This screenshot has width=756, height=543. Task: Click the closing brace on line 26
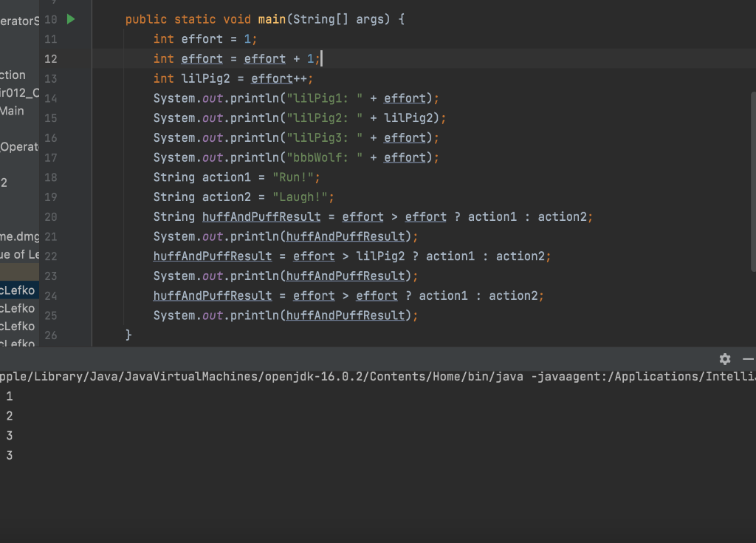tap(129, 334)
